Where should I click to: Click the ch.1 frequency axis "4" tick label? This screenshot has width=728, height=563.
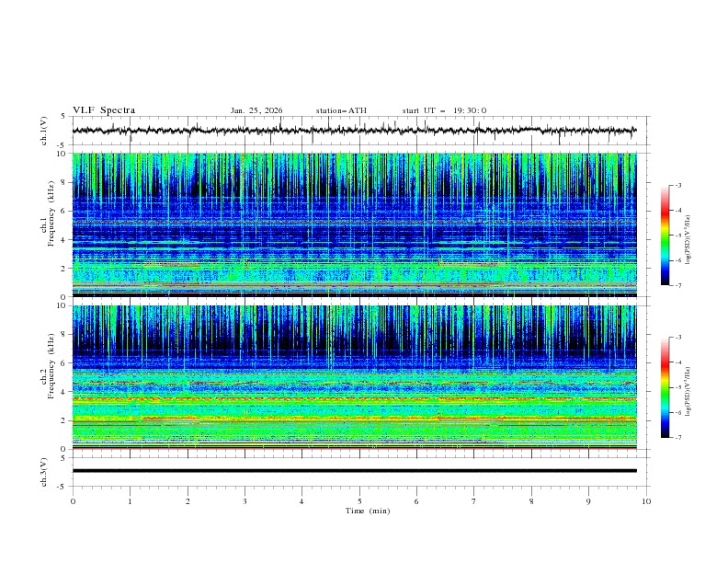(x=63, y=240)
